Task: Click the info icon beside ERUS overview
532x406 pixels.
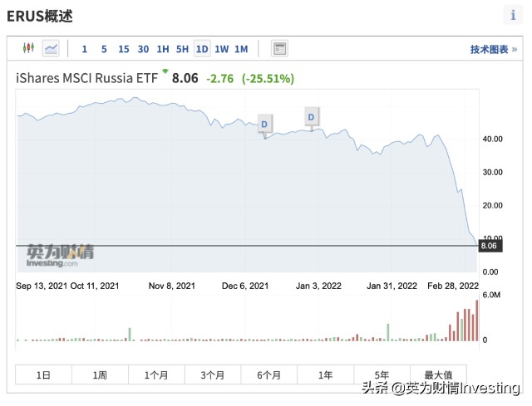Action: click(513, 15)
